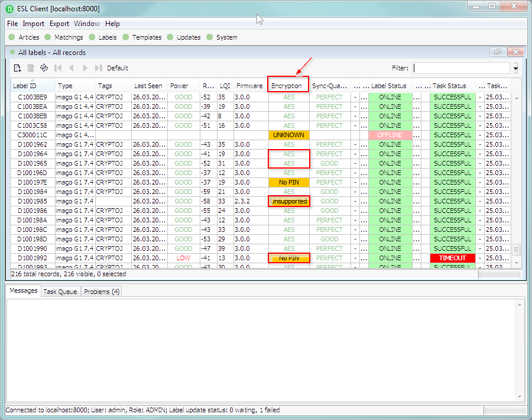Open the Import menu

[33, 24]
